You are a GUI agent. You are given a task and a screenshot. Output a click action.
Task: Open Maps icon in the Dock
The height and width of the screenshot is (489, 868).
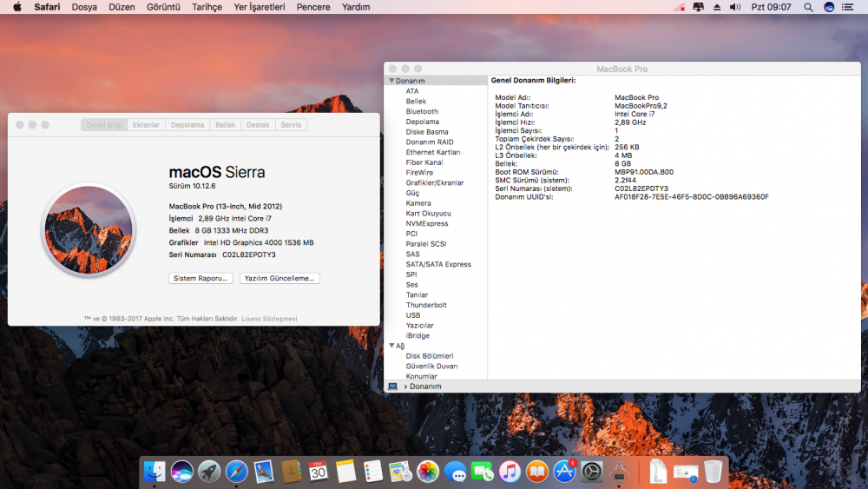[400, 472]
